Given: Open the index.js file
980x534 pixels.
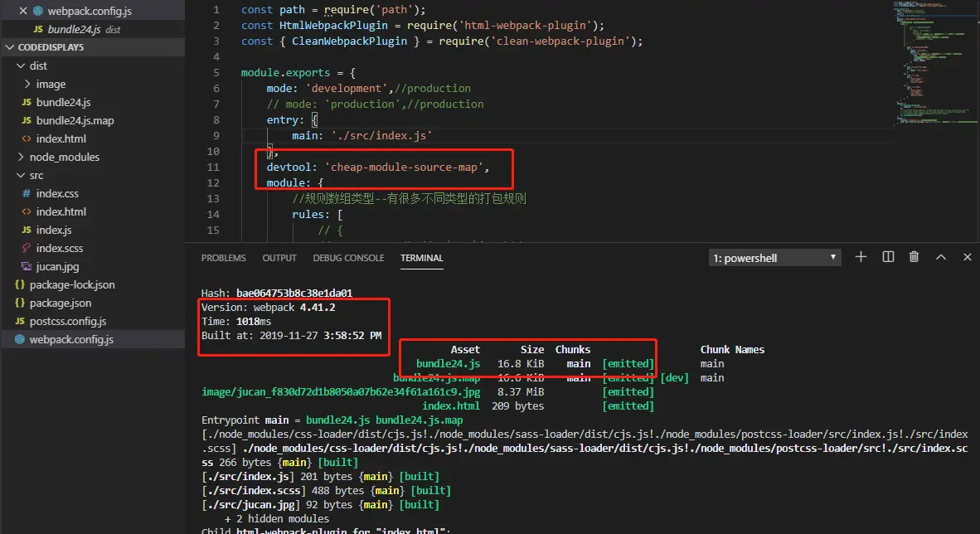Looking at the screenshot, I should pos(54,231).
